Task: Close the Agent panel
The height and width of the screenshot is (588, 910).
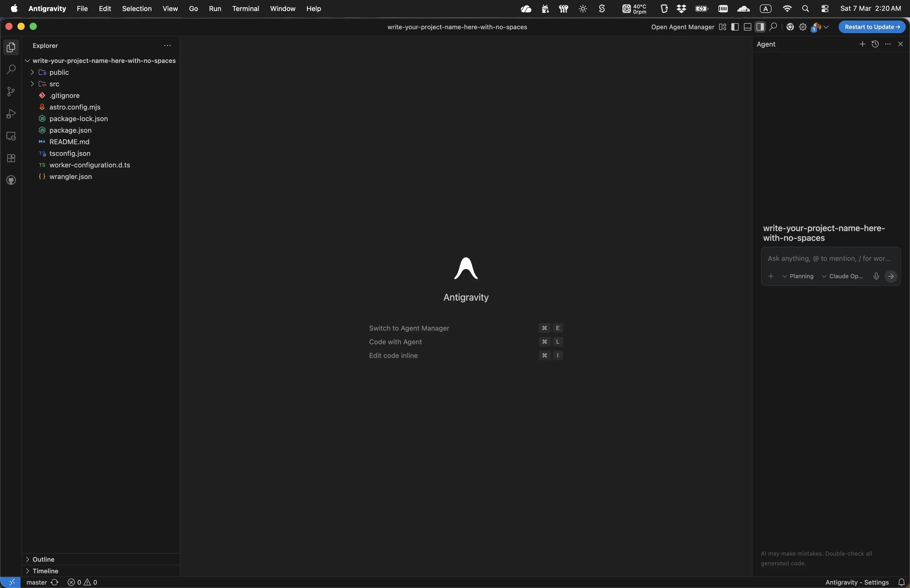Action: click(901, 44)
